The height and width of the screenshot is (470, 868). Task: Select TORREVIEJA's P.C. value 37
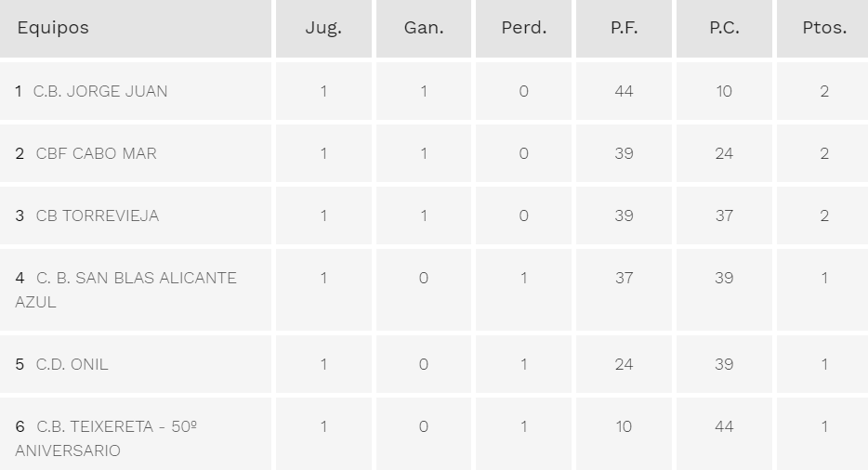coord(724,215)
